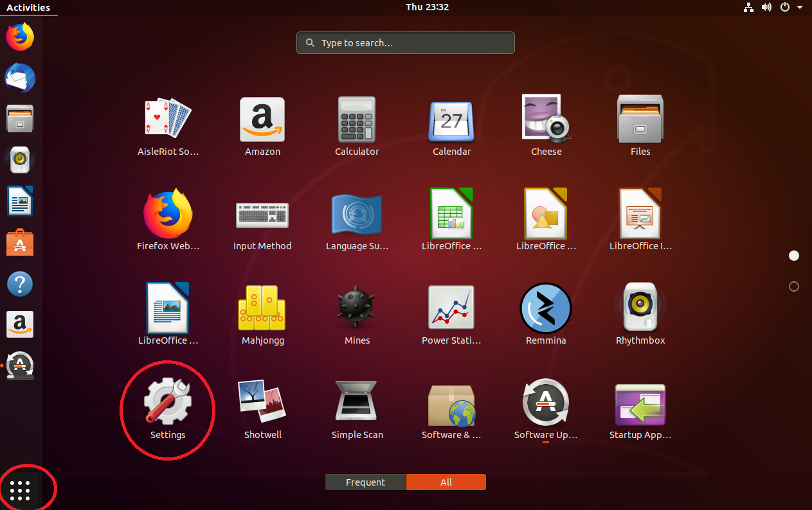The height and width of the screenshot is (510, 812).
Task: Open Files manager from the dock
Action: click(x=20, y=119)
